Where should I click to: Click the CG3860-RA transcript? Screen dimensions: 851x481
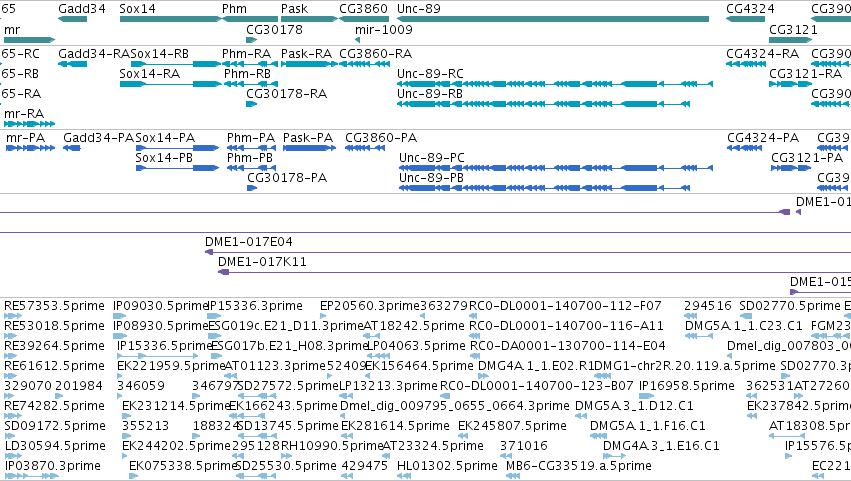point(364,64)
